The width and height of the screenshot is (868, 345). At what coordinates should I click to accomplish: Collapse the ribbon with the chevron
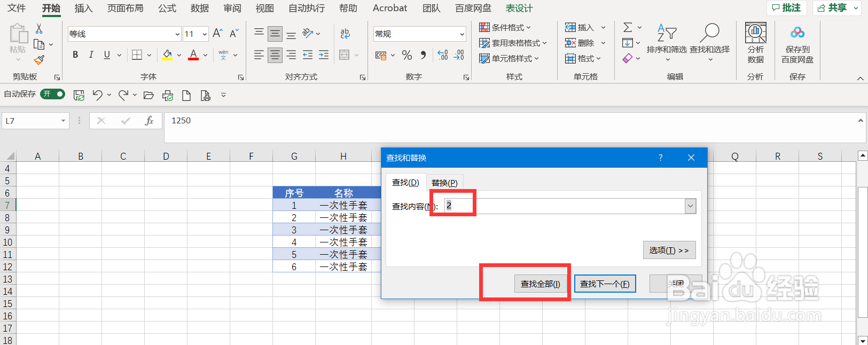[860, 79]
